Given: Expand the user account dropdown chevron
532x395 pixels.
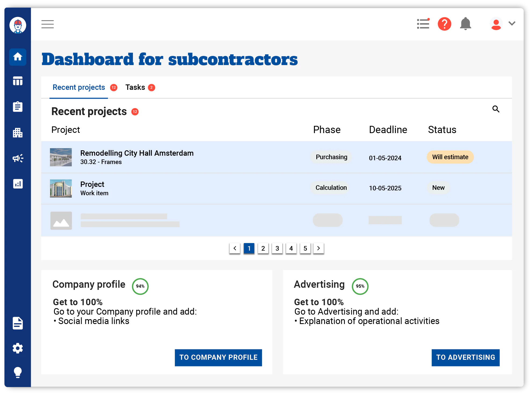Looking at the screenshot, I should point(512,23).
